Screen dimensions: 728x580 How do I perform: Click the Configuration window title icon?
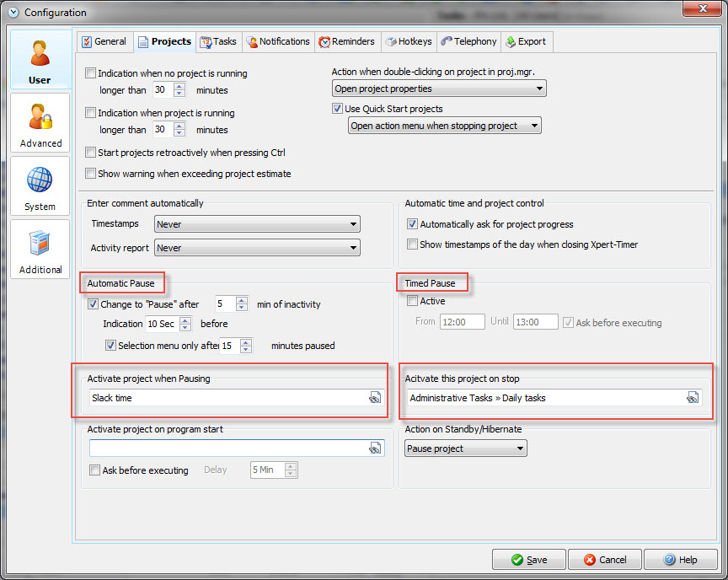pyautogui.click(x=13, y=13)
